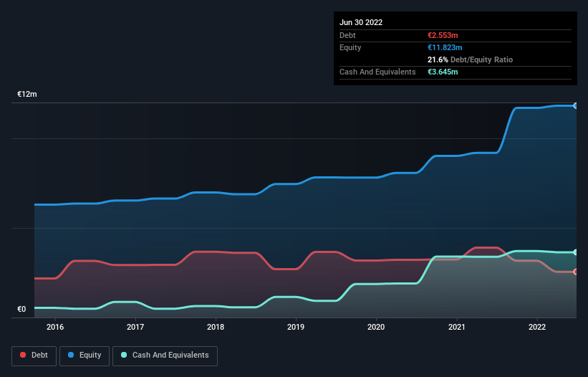Click the 2016 x-axis label
Image resolution: width=588 pixels, height=377 pixels.
55,327
